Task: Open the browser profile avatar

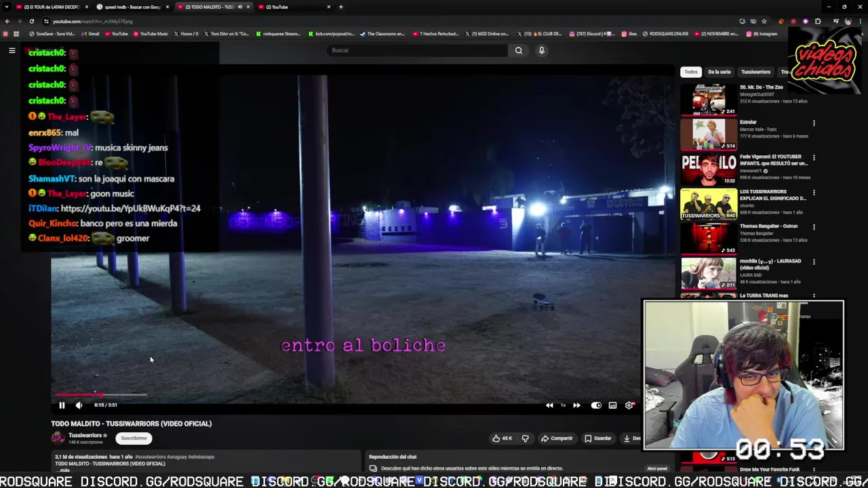Action: pos(848,21)
